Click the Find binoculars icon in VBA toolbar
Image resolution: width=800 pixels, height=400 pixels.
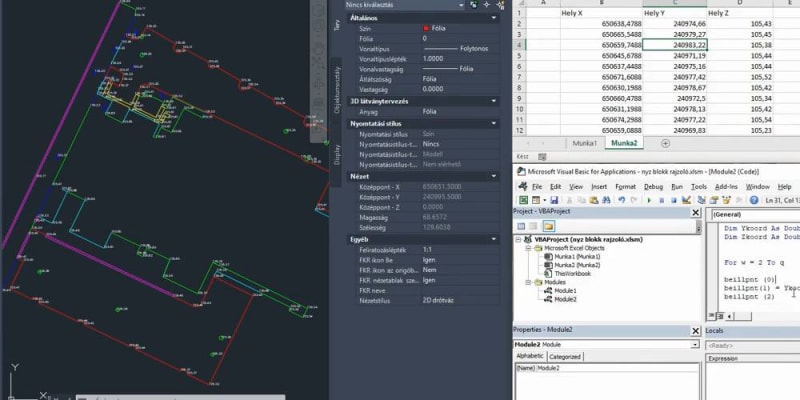pos(606,200)
